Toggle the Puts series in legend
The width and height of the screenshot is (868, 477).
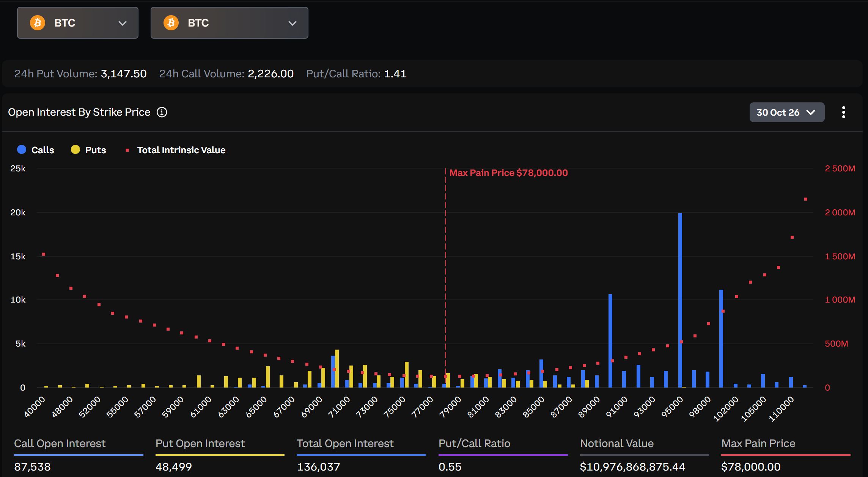[88, 150]
